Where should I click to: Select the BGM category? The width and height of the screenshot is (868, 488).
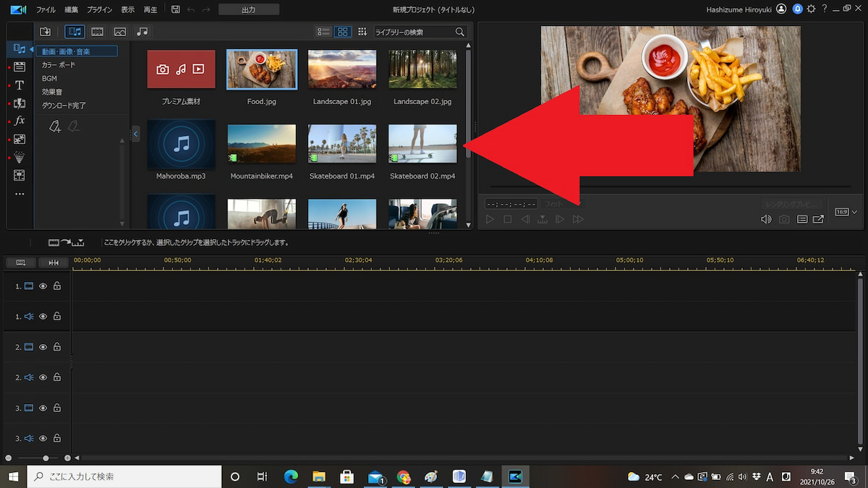click(x=49, y=78)
